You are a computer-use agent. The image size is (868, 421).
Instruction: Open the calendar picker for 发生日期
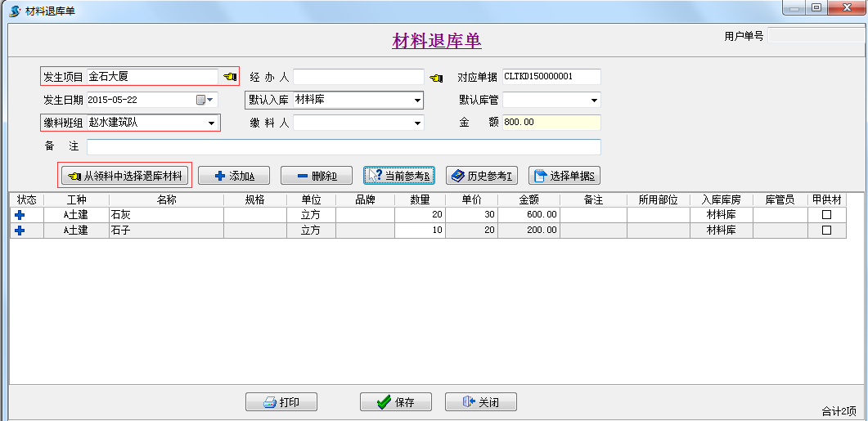(205, 101)
